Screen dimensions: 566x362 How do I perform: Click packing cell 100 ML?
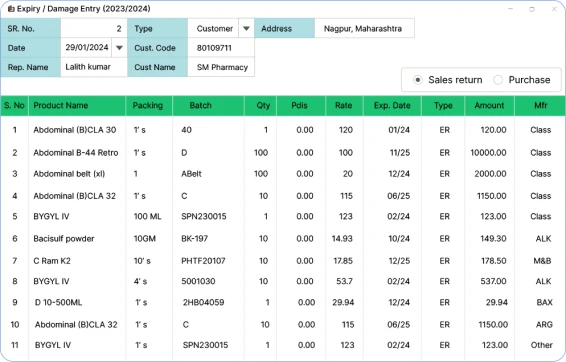(x=147, y=216)
